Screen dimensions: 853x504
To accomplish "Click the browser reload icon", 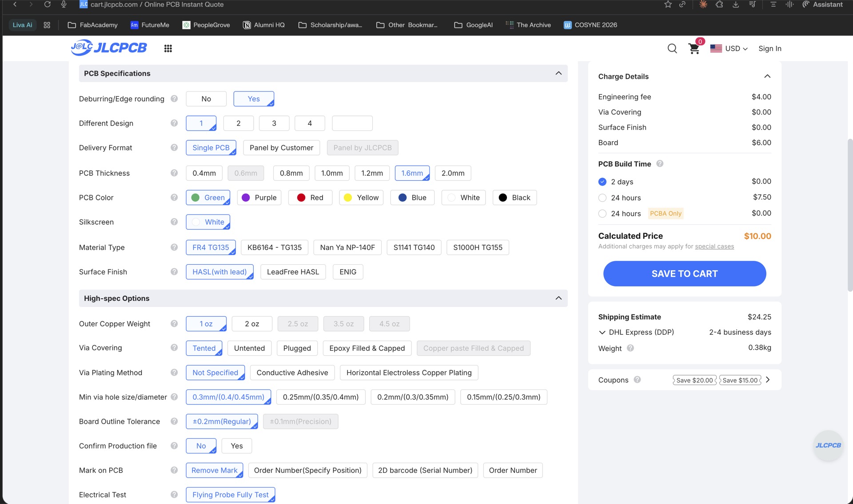I will (47, 4).
